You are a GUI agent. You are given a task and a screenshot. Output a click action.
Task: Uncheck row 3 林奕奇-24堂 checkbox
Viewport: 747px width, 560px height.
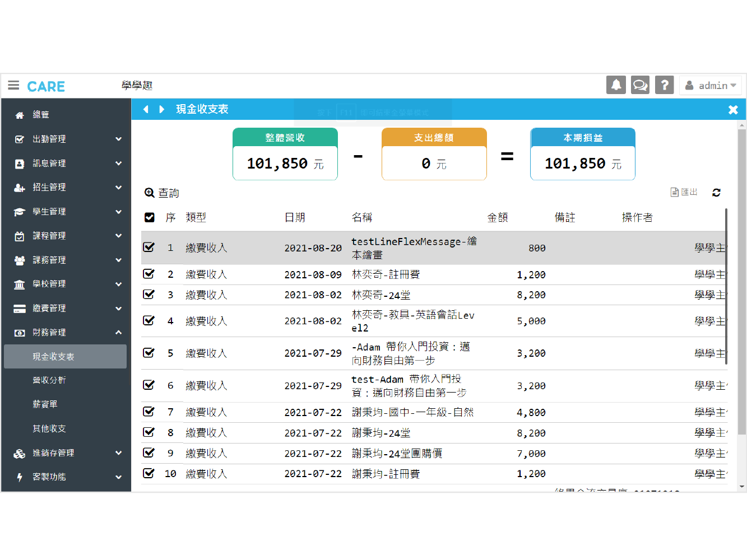click(149, 294)
